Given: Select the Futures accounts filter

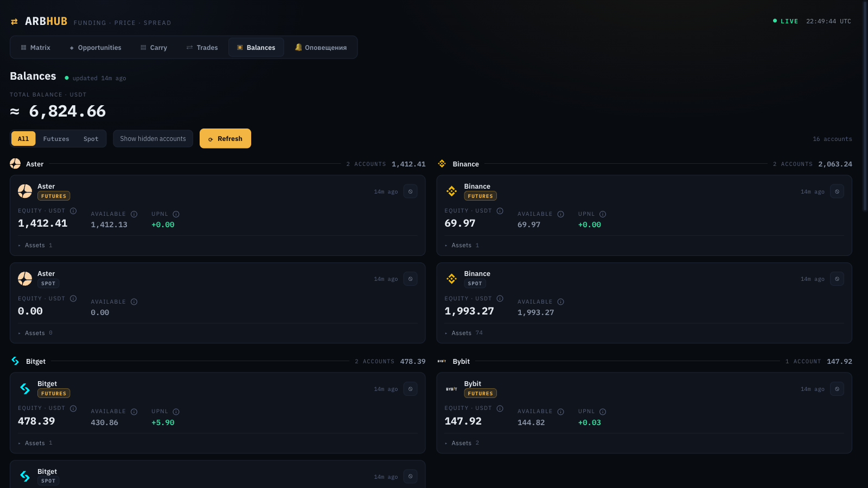Looking at the screenshot, I should 56,139.
